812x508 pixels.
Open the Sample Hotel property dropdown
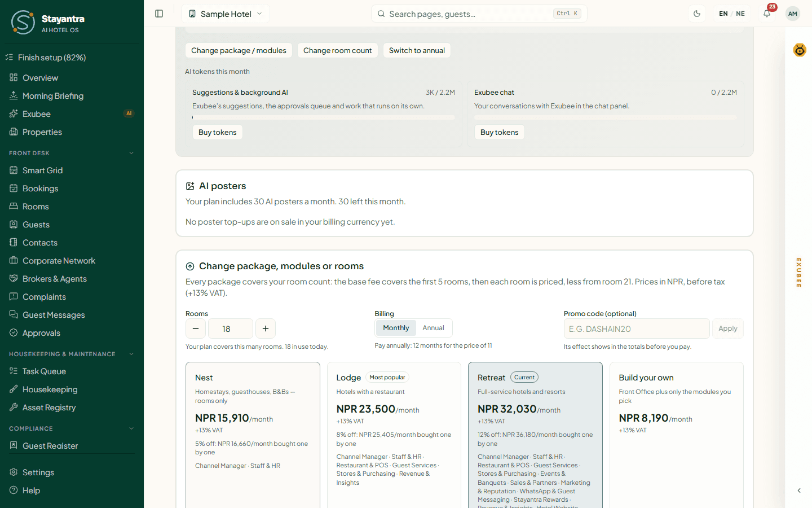click(226, 14)
